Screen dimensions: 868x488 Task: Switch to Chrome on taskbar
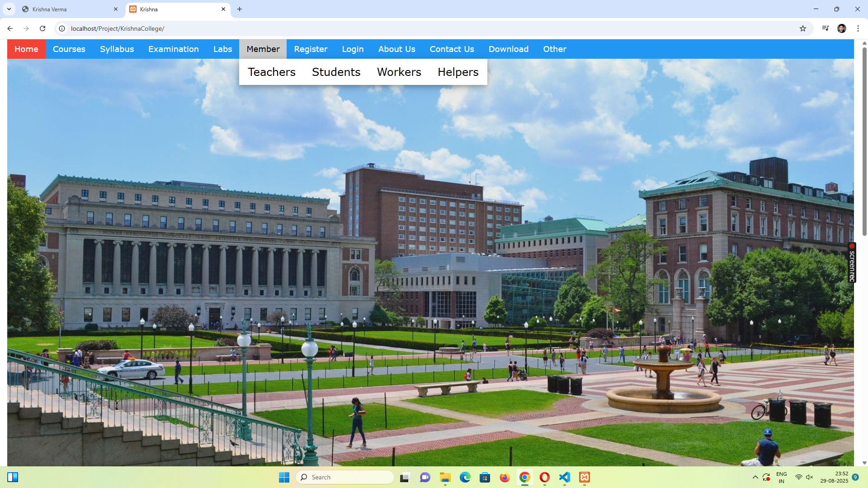point(525,477)
